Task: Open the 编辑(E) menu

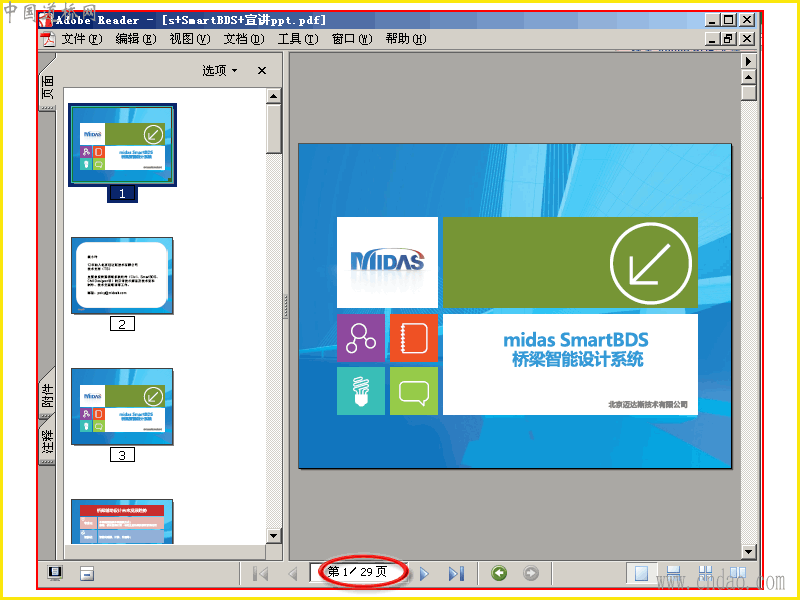Action: (136, 39)
